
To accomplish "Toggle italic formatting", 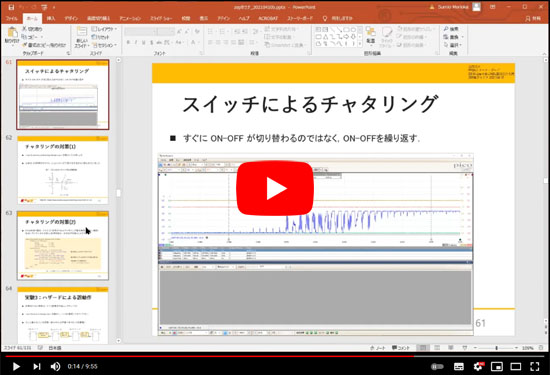I will tap(136, 42).
